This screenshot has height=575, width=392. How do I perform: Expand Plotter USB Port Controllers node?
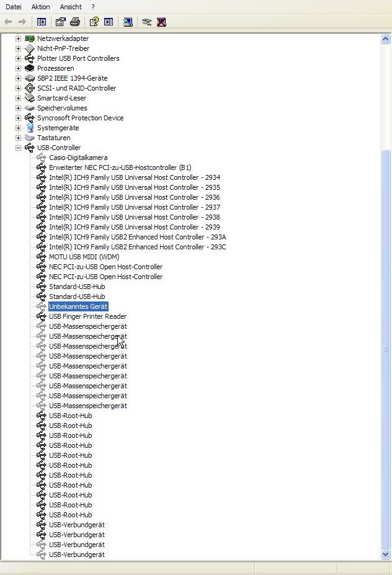[x=18, y=58]
